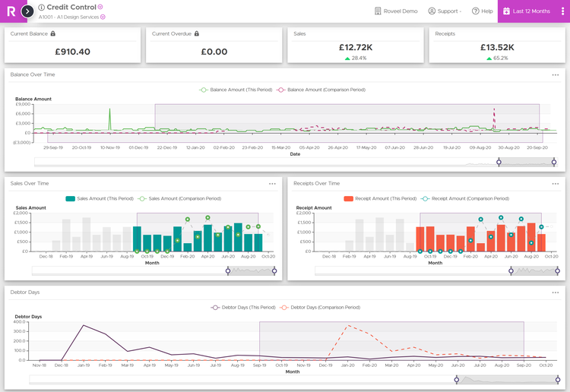Open Balance Over Time options ellipsis
The height and width of the screenshot is (392, 570).
click(556, 74)
